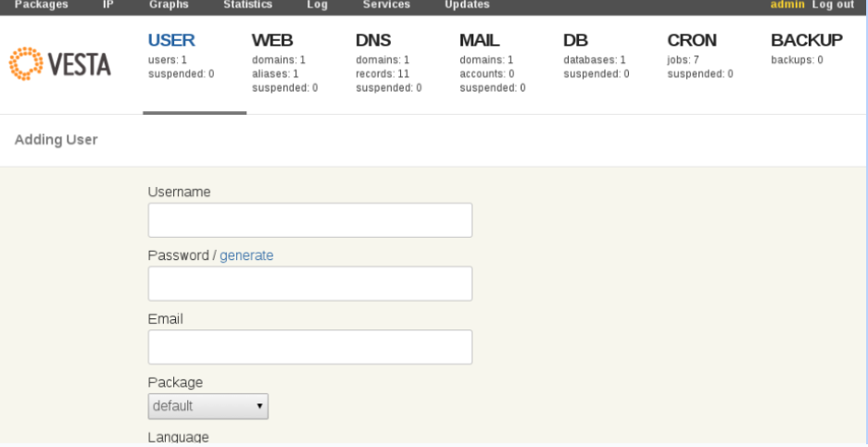
Task: Switch to the CRON tab
Action: point(692,41)
